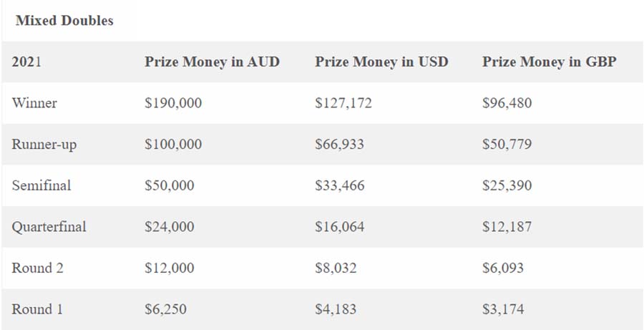Click the $25,390 semifinal GBP amount

pos(507,185)
